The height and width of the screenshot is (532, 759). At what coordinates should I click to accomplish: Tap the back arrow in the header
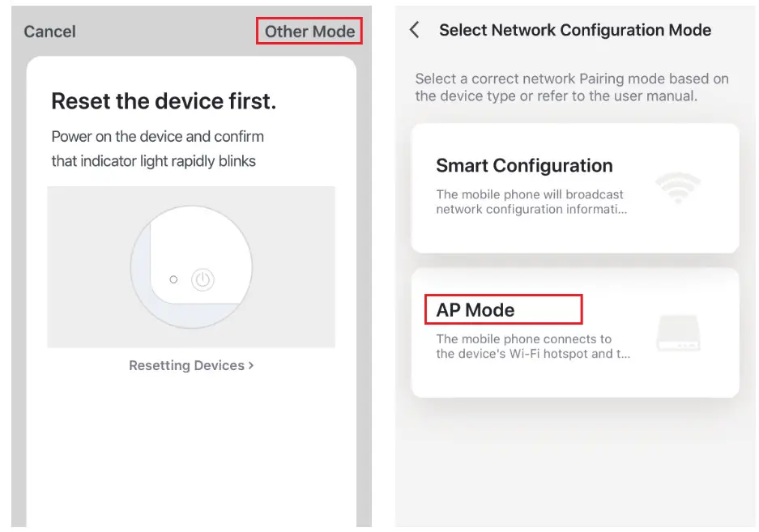click(x=415, y=31)
